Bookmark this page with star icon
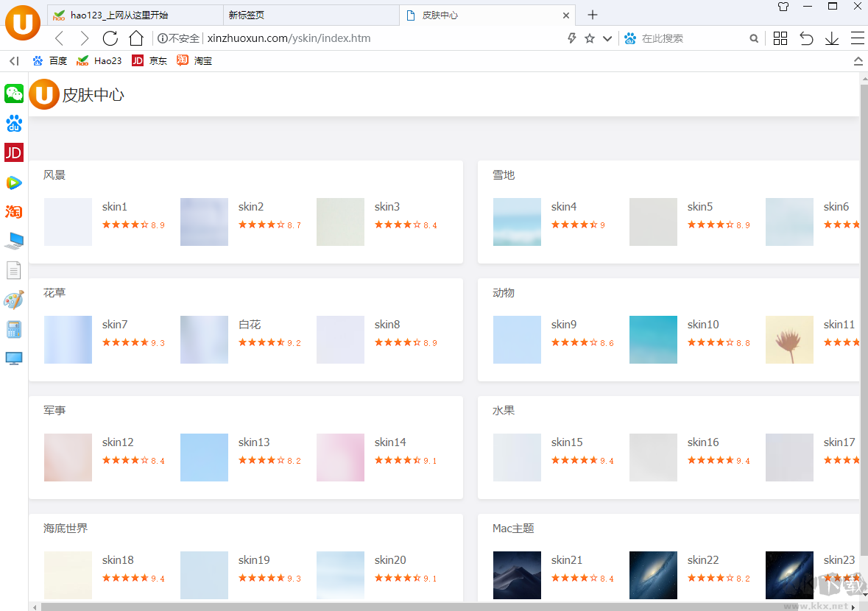The width and height of the screenshot is (868, 611). [590, 38]
